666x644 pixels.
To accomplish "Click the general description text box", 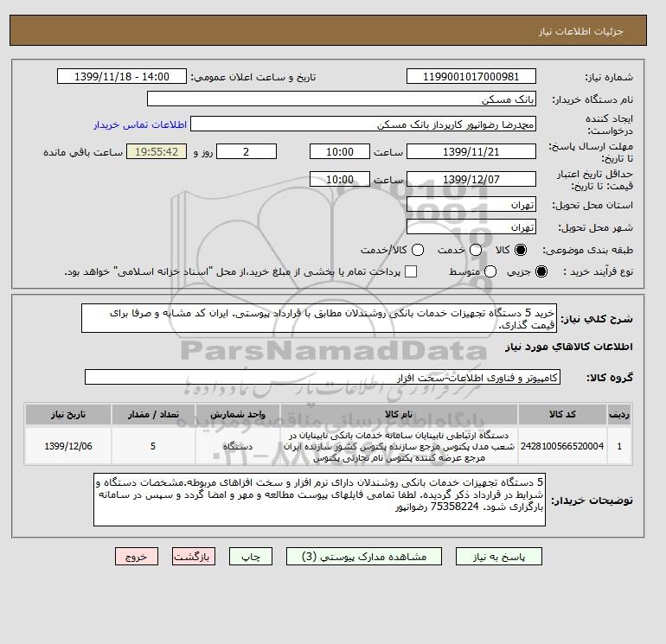I will pyautogui.click(x=319, y=318).
